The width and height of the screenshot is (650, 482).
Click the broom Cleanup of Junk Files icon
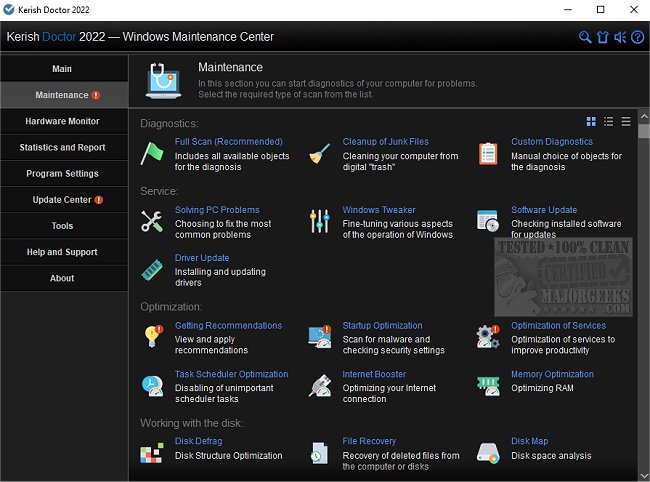click(x=320, y=153)
